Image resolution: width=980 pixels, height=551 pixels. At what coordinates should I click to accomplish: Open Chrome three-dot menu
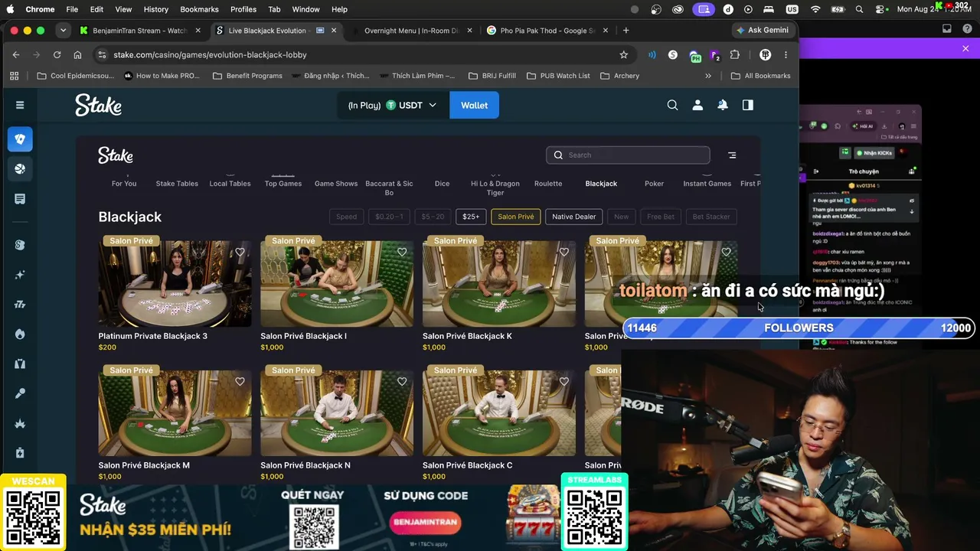(x=786, y=55)
